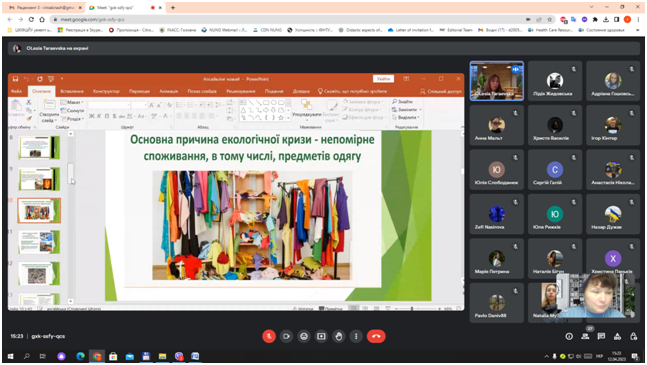Open the meeting chat panel

click(x=601, y=336)
